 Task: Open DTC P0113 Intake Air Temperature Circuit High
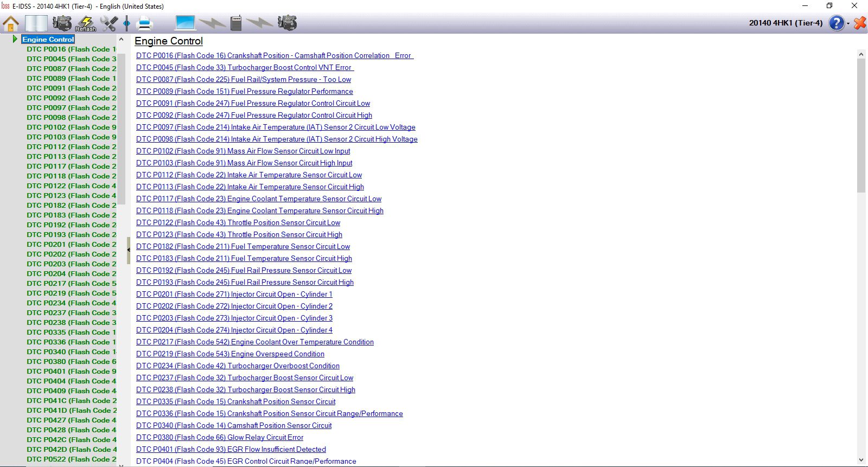point(250,187)
